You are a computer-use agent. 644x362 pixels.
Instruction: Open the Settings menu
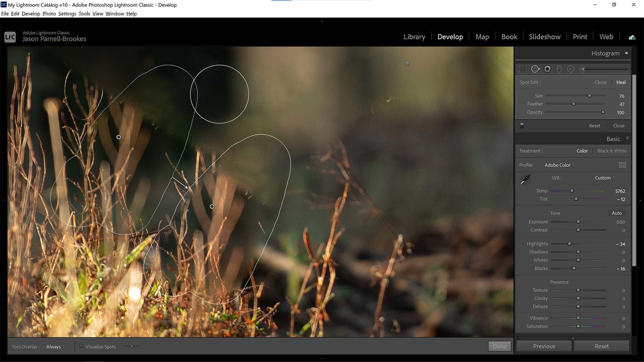tap(67, 14)
